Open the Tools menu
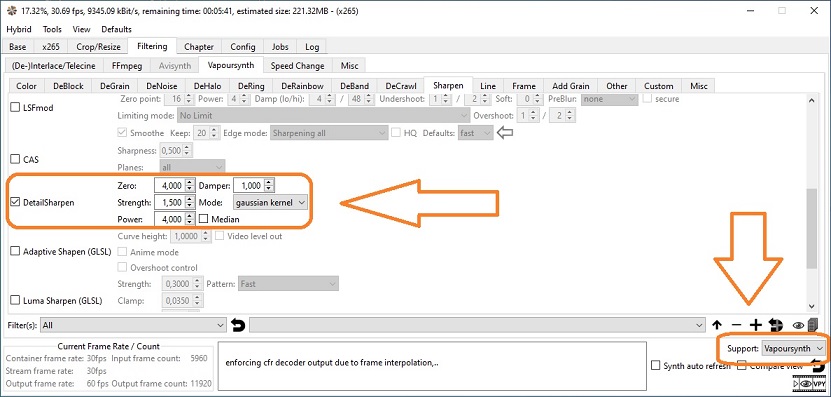Viewport: 831px width, 397px height. tap(52, 29)
